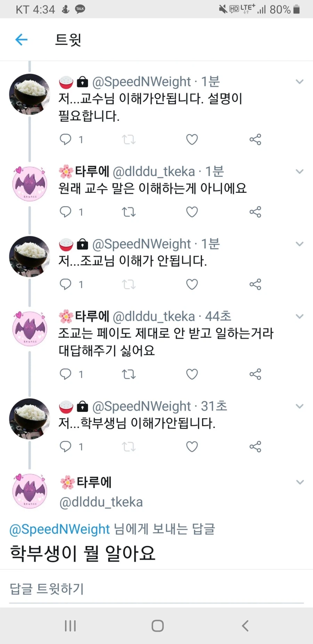The image size is (313, 644).
Task: Open the dropdown chevron on the first tweet
Action: (x=299, y=81)
